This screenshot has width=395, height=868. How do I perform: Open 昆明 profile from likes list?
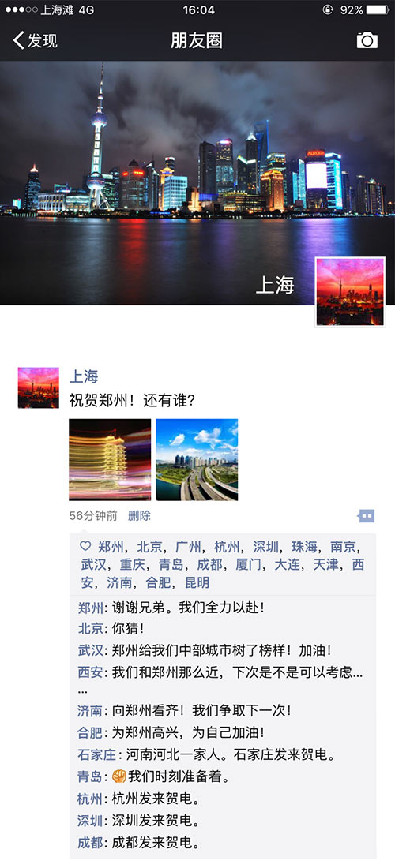[197, 582]
